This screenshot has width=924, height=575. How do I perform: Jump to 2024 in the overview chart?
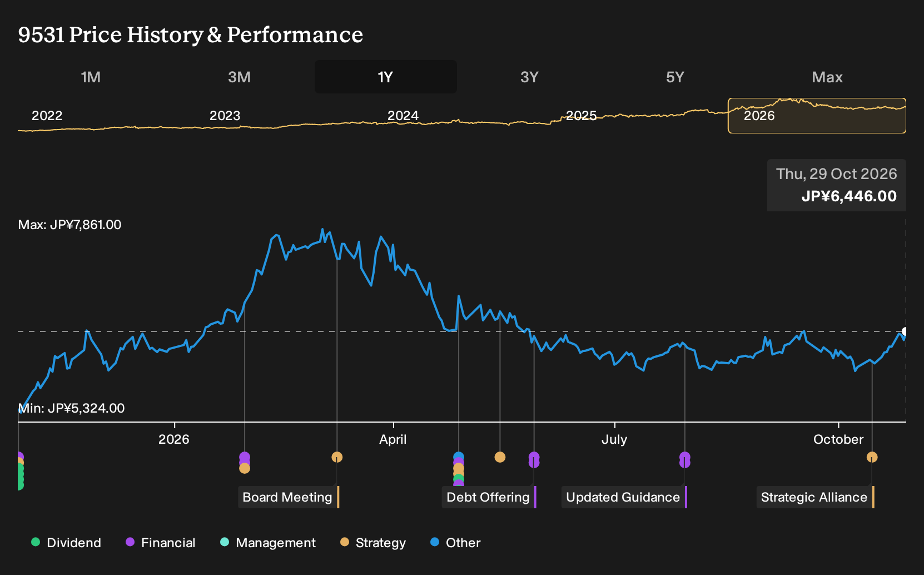coord(403,116)
